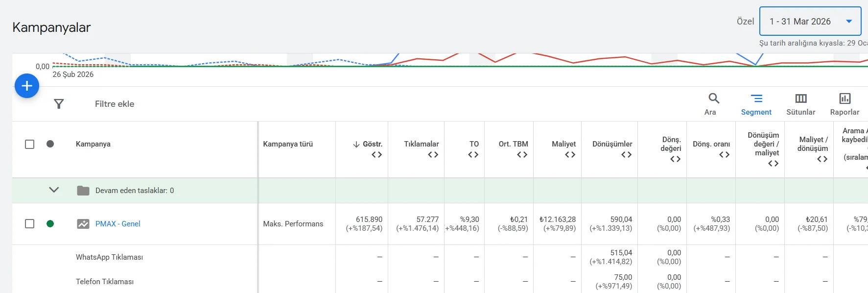Tick the select-all checkbox in the header
The image size is (868, 293).
[30, 144]
